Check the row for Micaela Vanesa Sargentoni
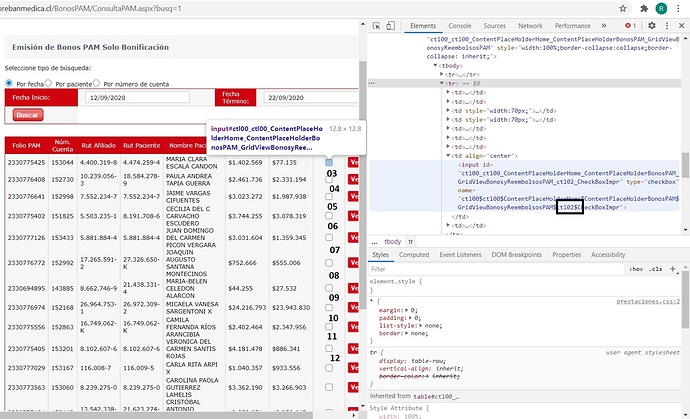The height and width of the screenshot is (419, 690). (329, 308)
